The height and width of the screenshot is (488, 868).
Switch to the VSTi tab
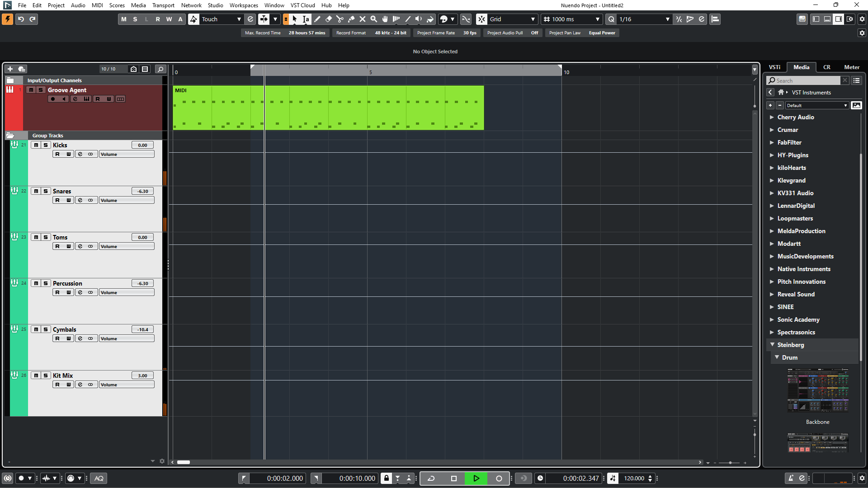point(774,67)
